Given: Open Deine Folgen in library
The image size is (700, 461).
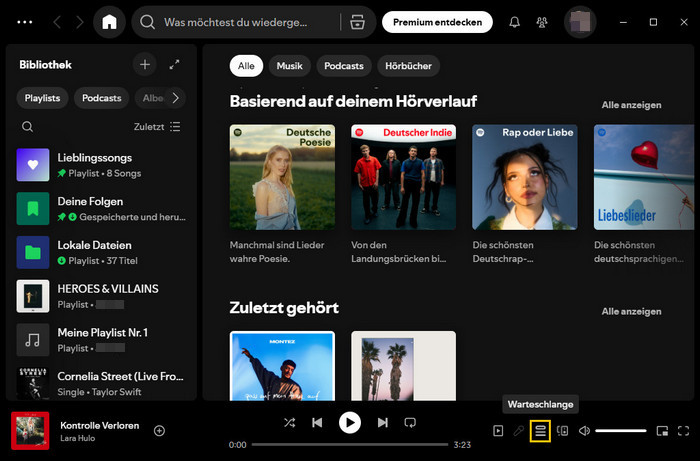Looking at the screenshot, I should [x=101, y=209].
